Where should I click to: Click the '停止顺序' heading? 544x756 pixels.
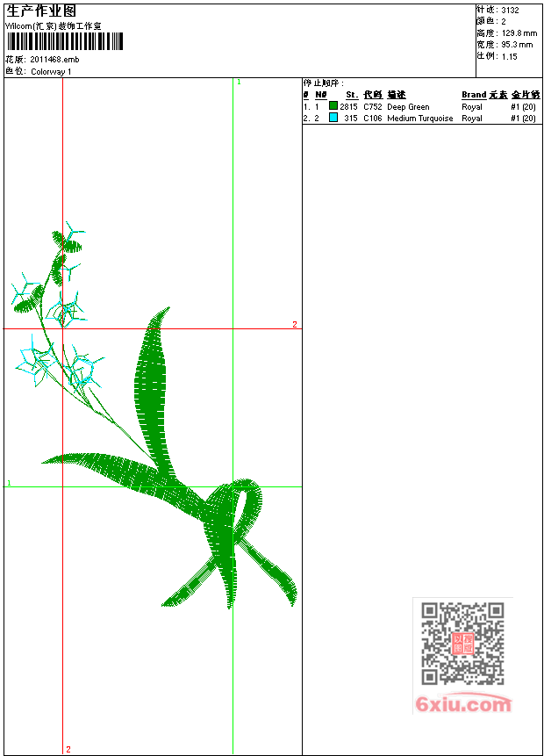[323, 83]
